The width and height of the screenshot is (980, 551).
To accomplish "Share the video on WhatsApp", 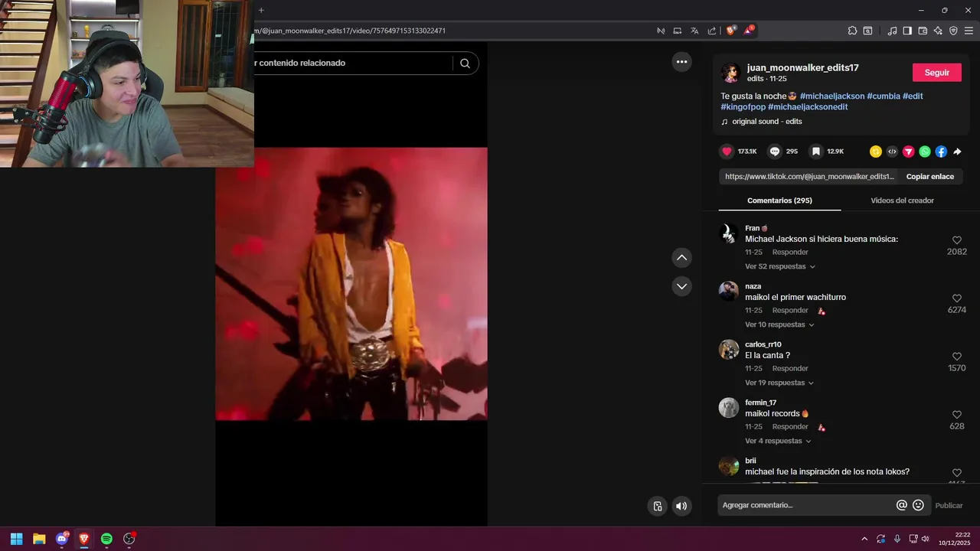I will pos(925,152).
